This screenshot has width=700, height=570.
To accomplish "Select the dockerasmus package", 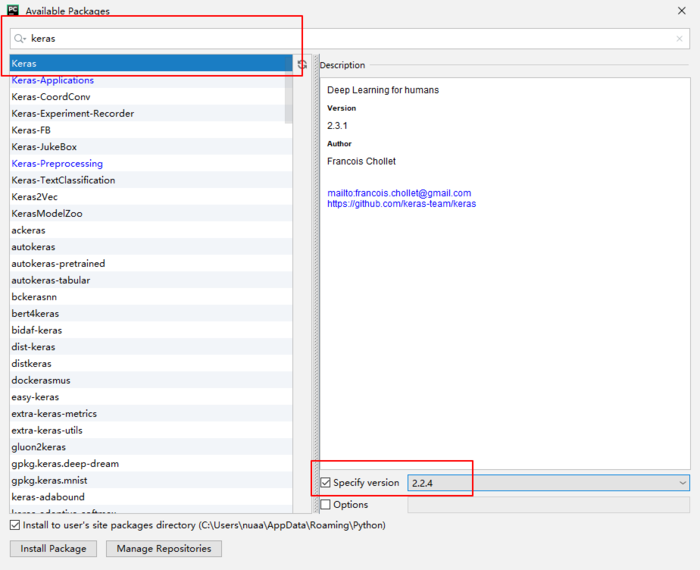I will click(x=151, y=380).
